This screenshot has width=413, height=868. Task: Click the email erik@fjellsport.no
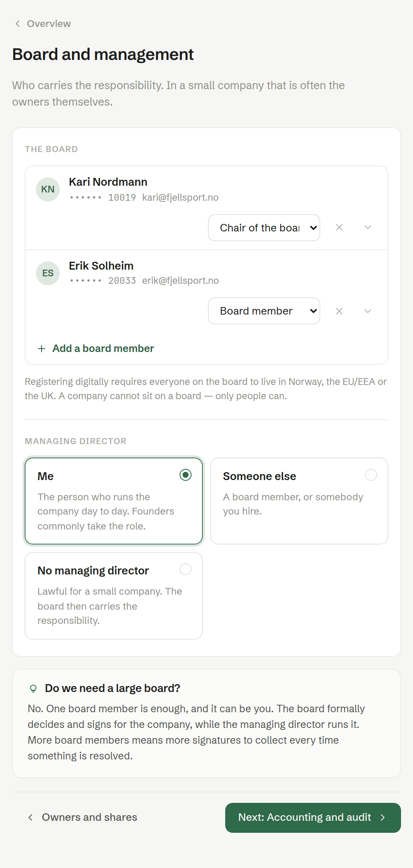pyautogui.click(x=180, y=280)
